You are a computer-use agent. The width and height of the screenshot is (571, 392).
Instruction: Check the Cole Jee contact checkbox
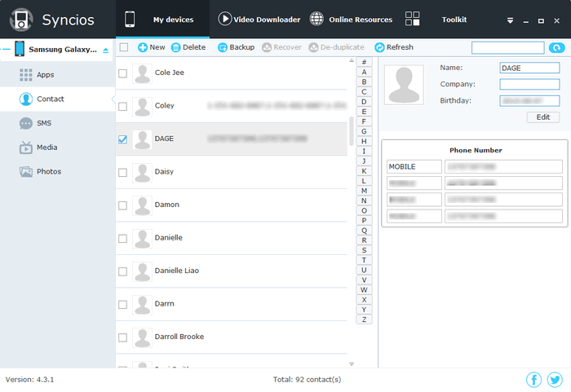(x=122, y=73)
